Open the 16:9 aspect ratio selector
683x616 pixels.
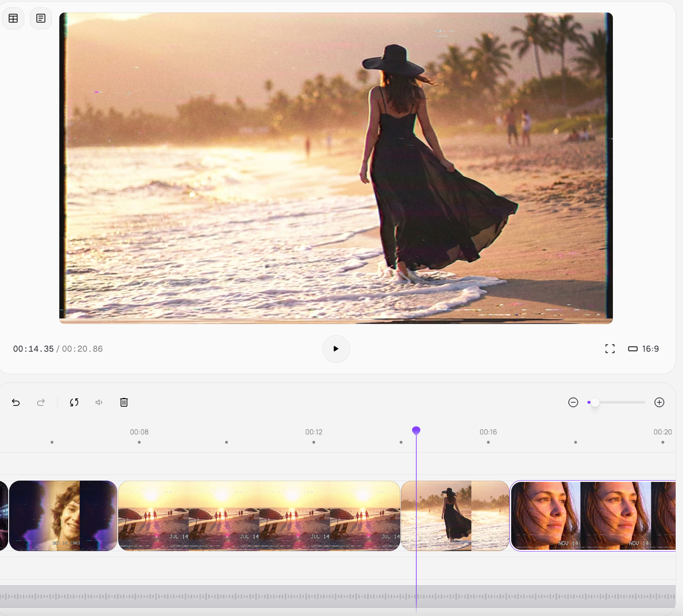click(x=644, y=349)
